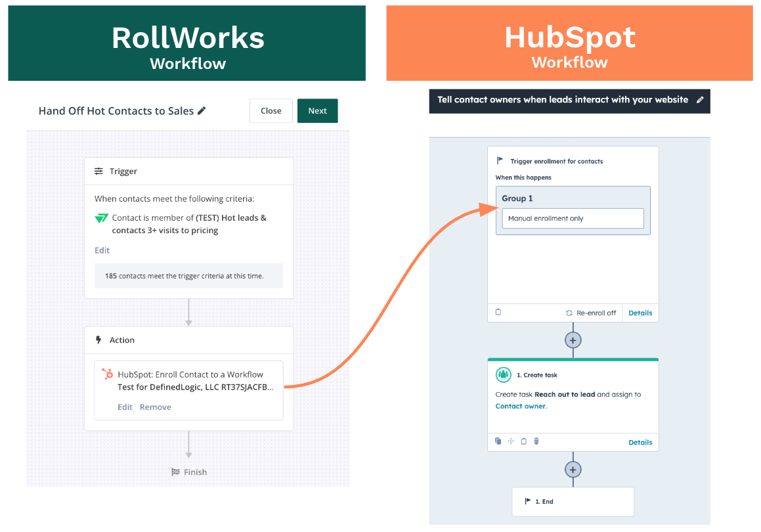The width and height of the screenshot is (761, 532).
Task: Click the HubSpot: Enroll Contact to a Workflow text
Action: pos(190,374)
